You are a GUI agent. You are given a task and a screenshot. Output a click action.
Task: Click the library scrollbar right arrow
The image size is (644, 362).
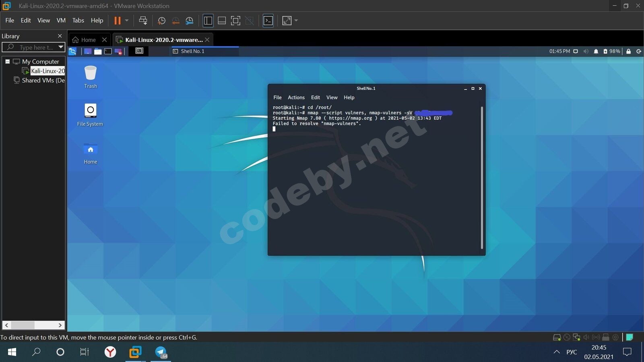[x=60, y=325]
